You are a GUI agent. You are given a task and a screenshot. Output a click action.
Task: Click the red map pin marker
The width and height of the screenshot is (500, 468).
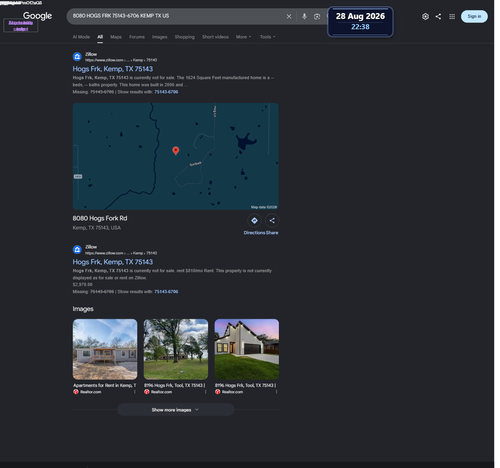click(176, 151)
